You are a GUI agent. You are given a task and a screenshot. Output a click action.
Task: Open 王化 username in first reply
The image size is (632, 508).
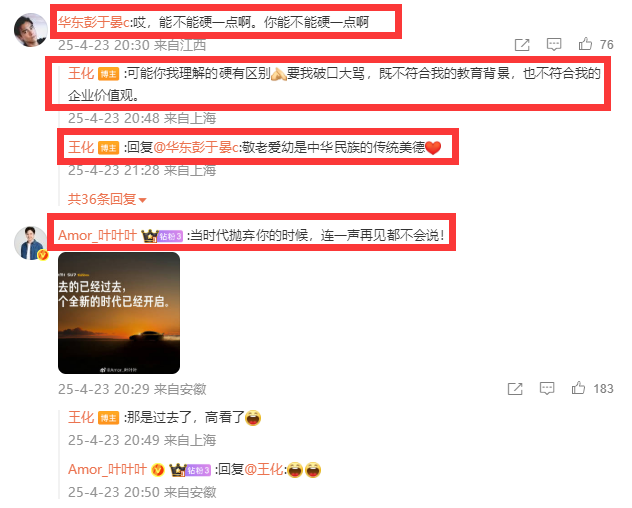pyautogui.click(x=81, y=73)
